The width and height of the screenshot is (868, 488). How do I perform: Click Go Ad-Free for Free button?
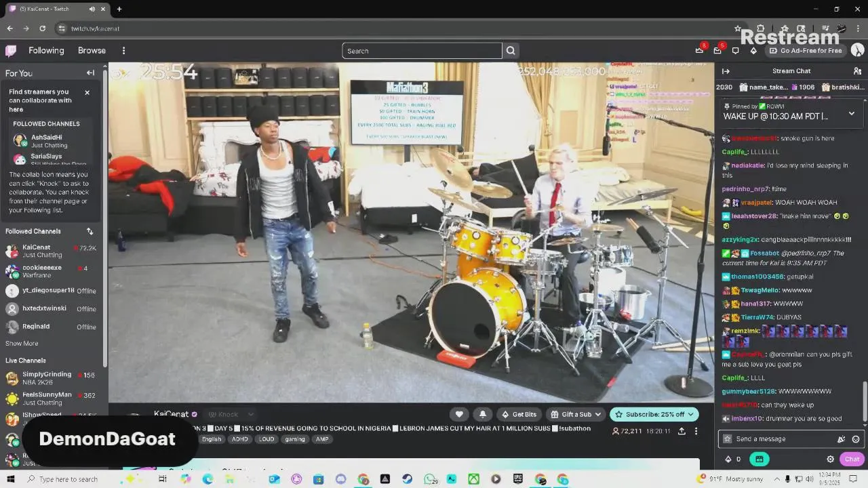806,51
